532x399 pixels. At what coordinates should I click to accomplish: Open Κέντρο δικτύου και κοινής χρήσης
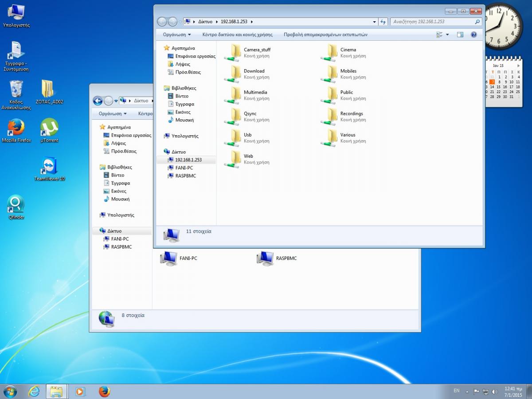(x=238, y=35)
